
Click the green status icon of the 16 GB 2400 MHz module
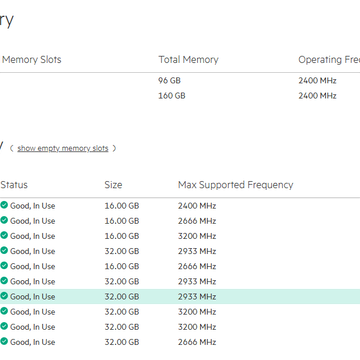pyautogui.click(x=4, y=205)
